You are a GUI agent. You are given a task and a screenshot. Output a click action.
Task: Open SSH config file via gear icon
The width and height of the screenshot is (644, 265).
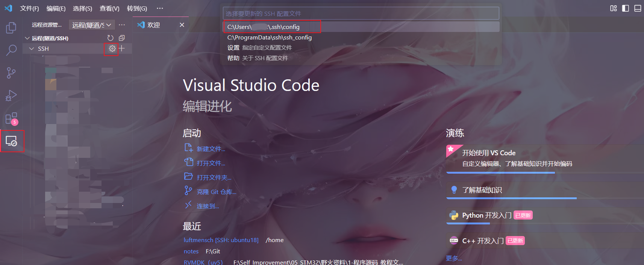112,48
